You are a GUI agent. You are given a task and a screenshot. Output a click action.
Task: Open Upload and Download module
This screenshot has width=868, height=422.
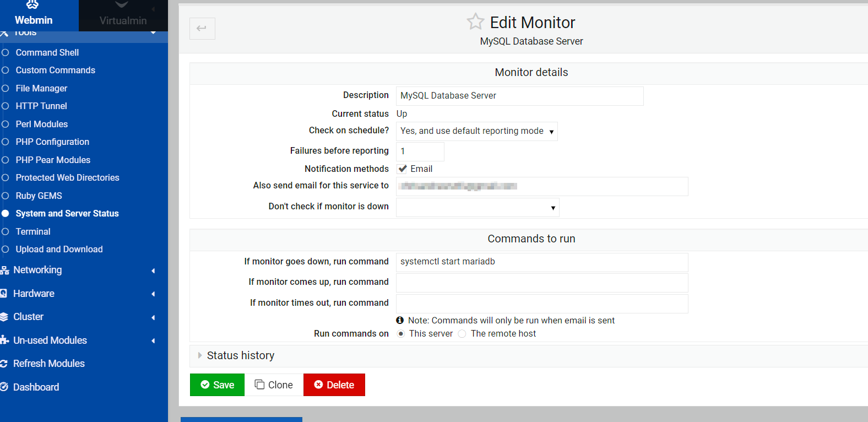click(x=59, y=249)
